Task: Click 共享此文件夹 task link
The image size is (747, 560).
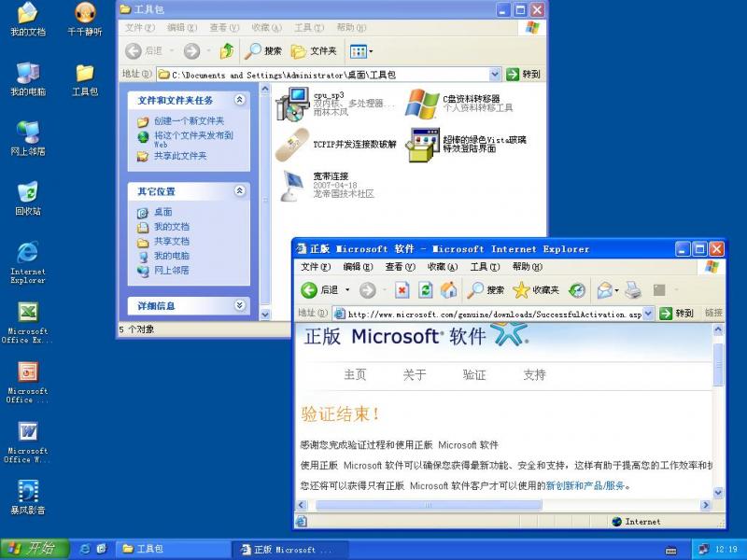Action: (x=180, y=156)
